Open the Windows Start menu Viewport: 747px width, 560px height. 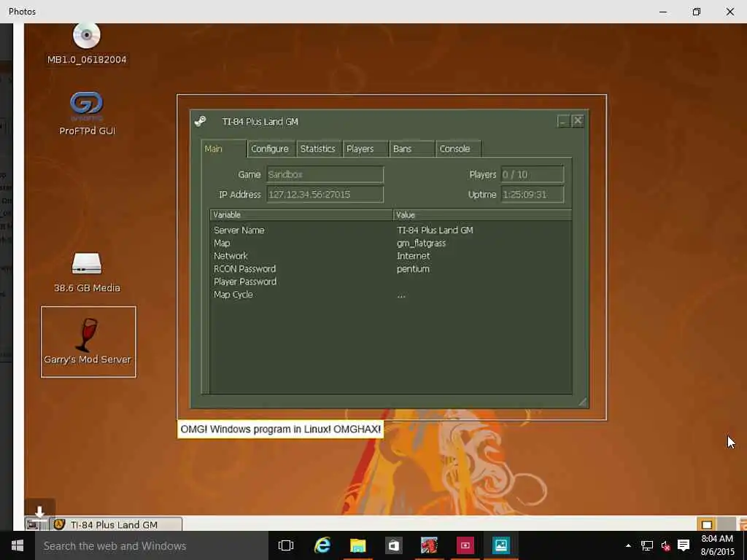pyautogui.click(x=18, y=545)
